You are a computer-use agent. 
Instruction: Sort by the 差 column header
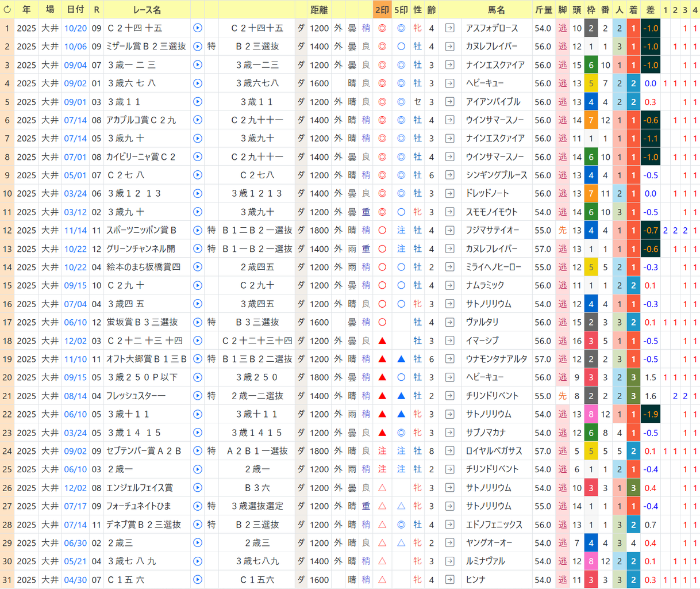coord(650,10)
